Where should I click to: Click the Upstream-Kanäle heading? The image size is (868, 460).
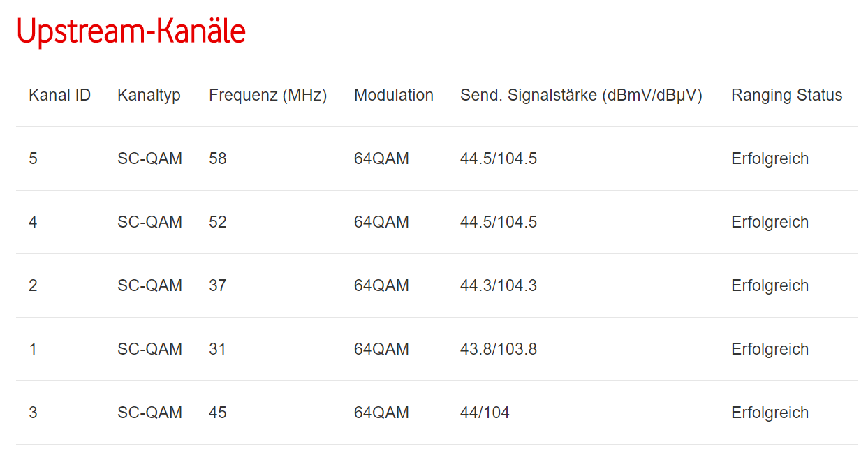[131, 31]
